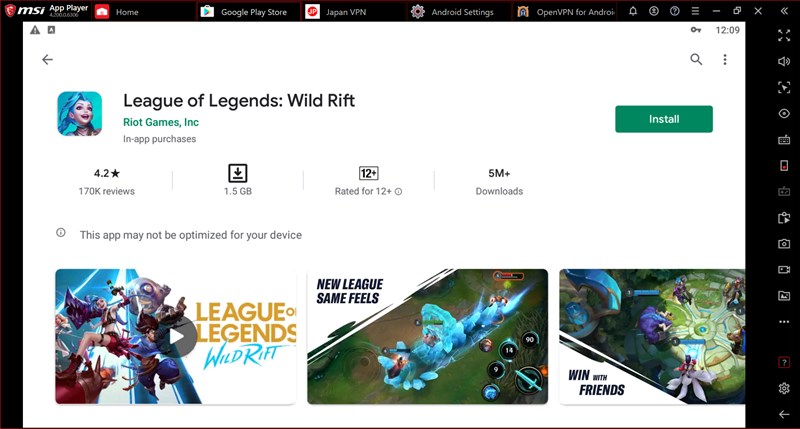Viewport: 800px width, 429px height.
Task: Click the multi-instance copy icon in sidebar
Action: point(784,218)
